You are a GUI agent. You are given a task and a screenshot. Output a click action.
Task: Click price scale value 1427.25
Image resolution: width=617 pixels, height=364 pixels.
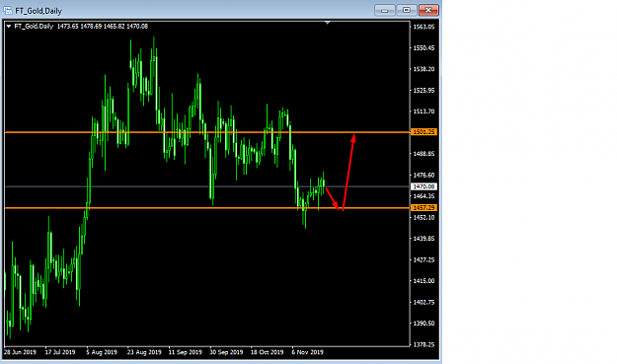pos(424,259)
